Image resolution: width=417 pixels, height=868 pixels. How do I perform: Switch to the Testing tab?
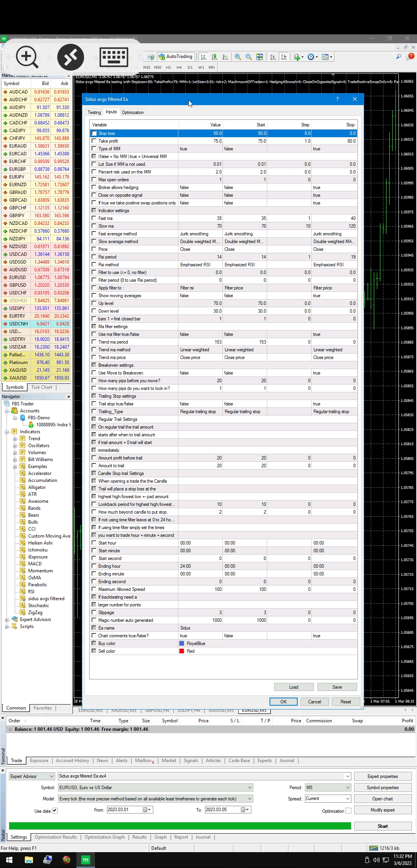click(x=94, y=112)
